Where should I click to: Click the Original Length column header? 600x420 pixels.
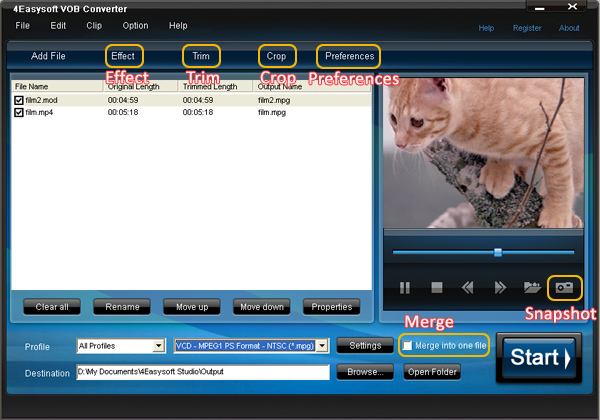point(141,86)
